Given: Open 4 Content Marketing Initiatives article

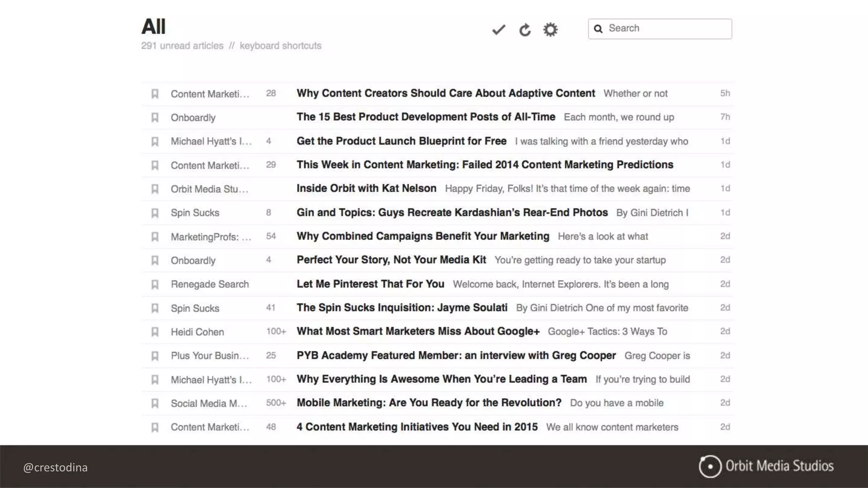Looking at the screenshot, I should [x=417, y=427].
